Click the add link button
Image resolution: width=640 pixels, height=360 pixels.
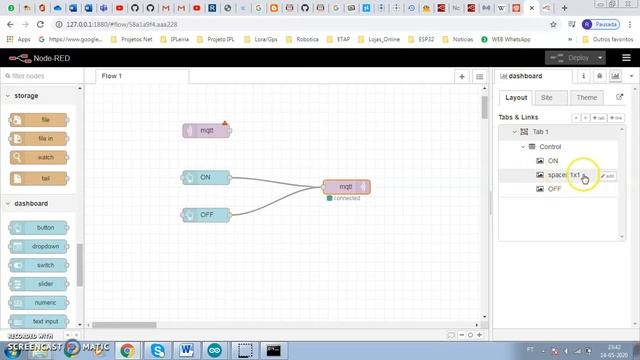tap(616, 118)
